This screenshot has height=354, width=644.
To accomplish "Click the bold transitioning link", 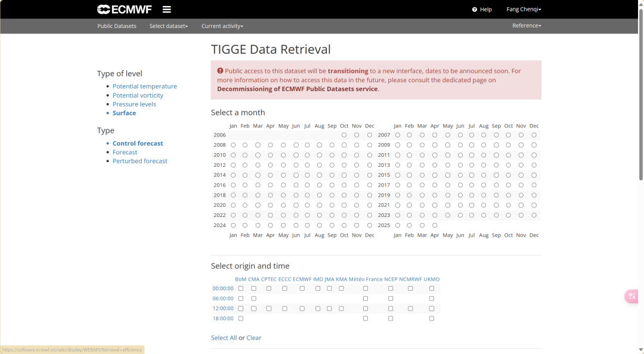I will (x=348, y=71).
